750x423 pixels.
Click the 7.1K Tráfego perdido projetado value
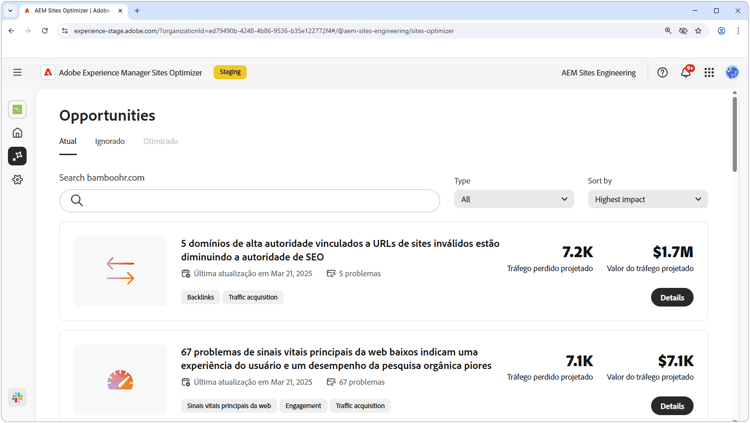pyautogui.click(x=579, y=360)
